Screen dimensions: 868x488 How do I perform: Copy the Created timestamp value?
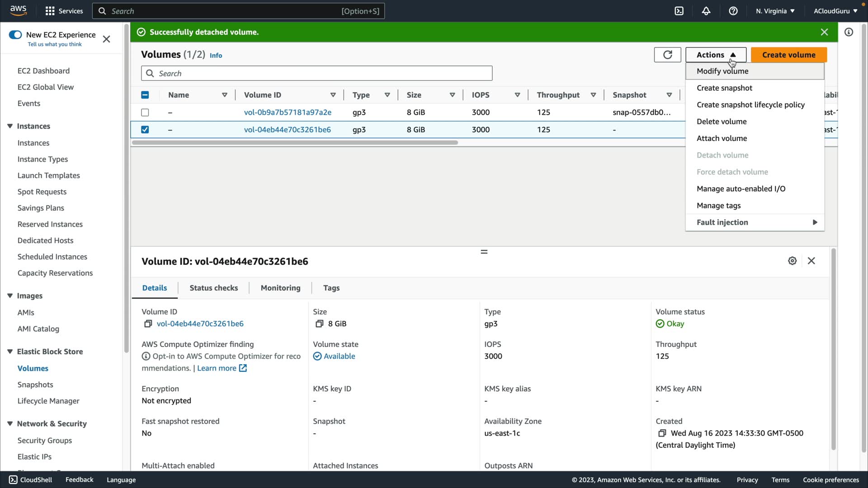pyautogui.click(x=662, y=433)
